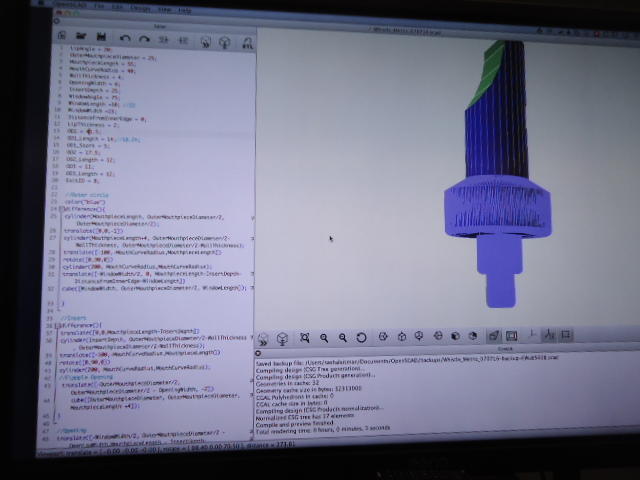Collapse the first difference() block fold marker
The width and height of the screenshot is (640, 480).
click(x=60, y=209)
